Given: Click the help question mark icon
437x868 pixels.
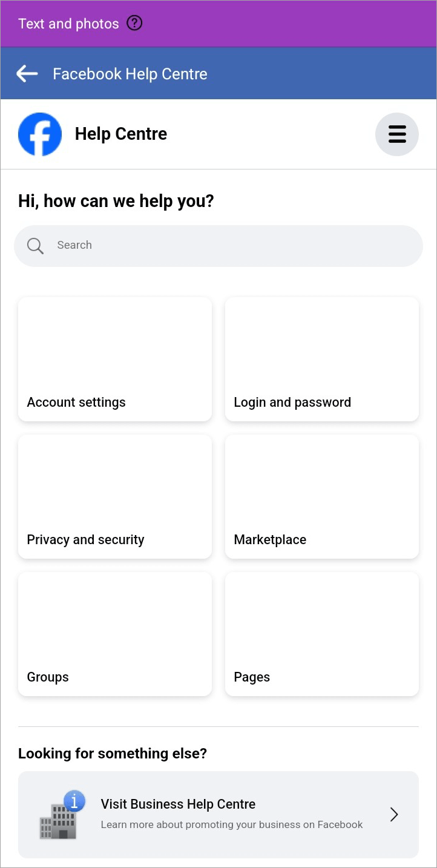Looking at the screenshot, I should [134, 24].
